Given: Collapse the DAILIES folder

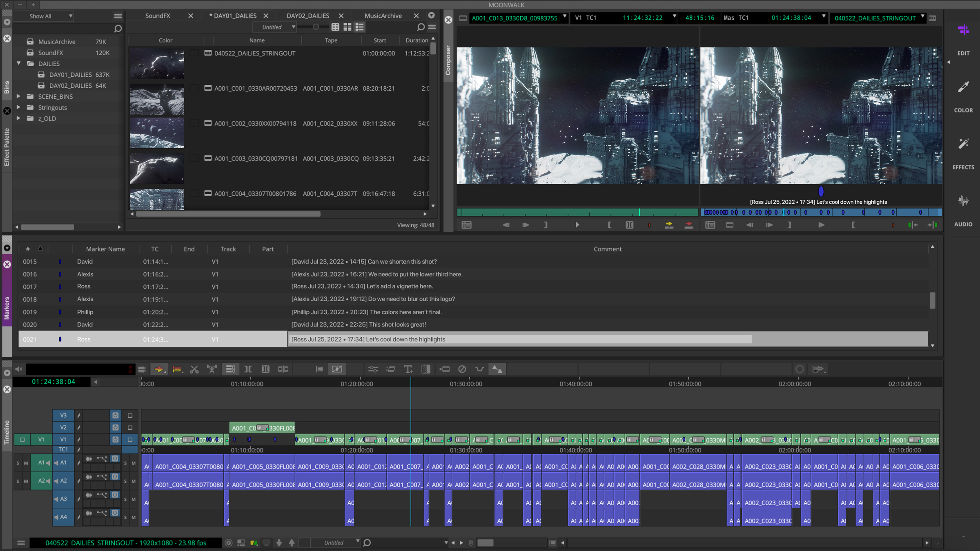Looking at the screenshot, I should point(18,63).
